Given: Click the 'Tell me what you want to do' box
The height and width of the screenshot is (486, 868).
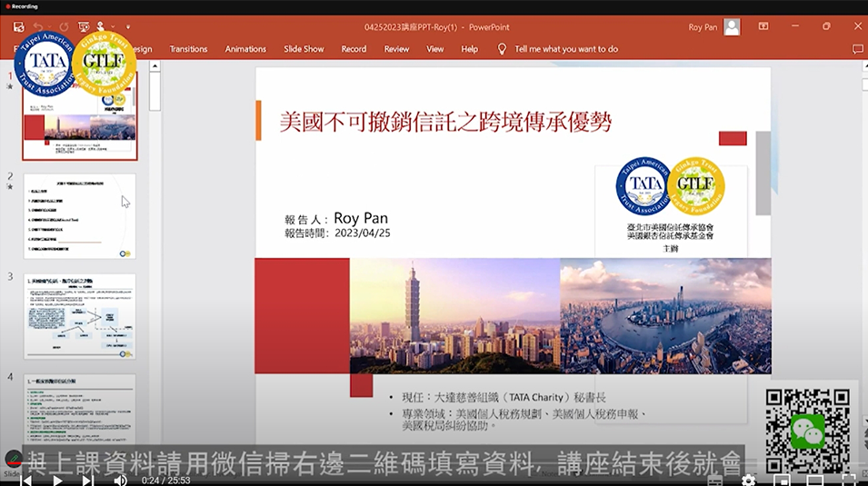Looking at the screenshot, I should click(x=565, y=49).
